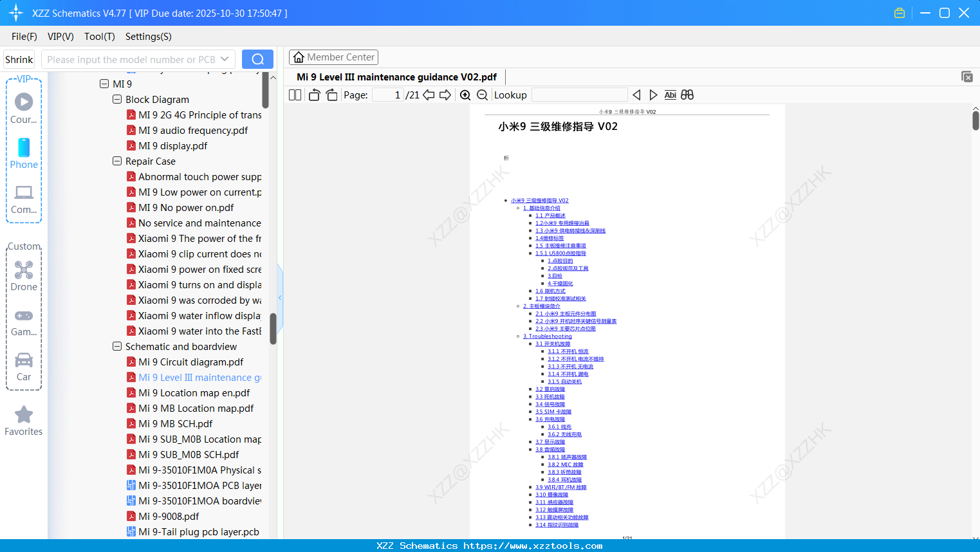Click the restore panel icon at top right
This screenshot has height=552, width=980.
966,77
